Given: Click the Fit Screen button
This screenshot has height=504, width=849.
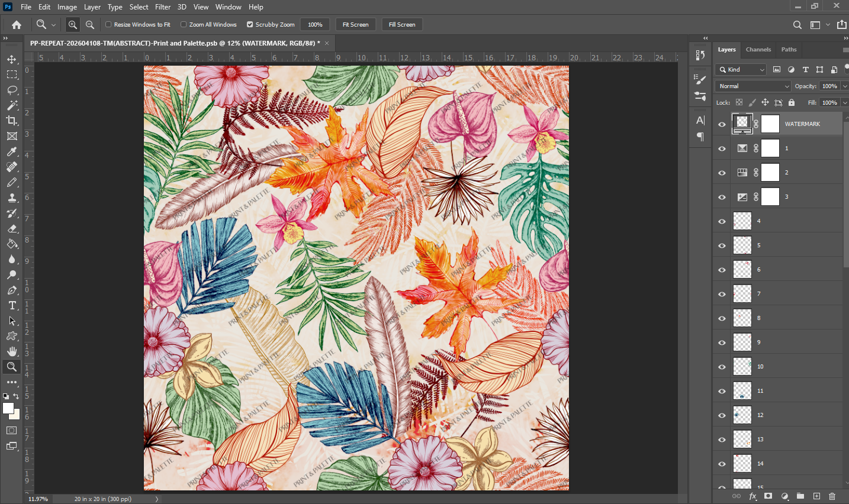Looking at the screenshot, I should click(x=356, y=25).
